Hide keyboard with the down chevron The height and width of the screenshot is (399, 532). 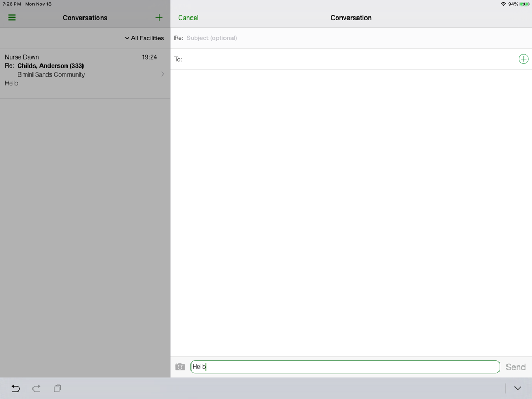pos(517,388)
